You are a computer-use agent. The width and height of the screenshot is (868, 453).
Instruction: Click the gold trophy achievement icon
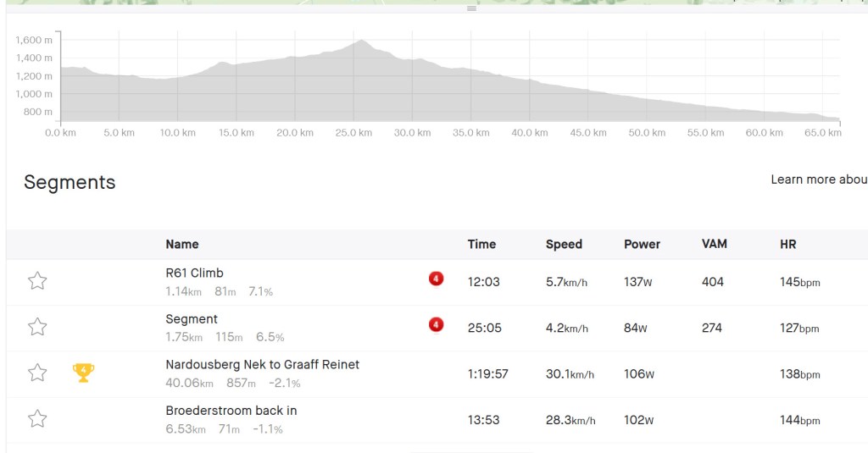tap(83, 372)
